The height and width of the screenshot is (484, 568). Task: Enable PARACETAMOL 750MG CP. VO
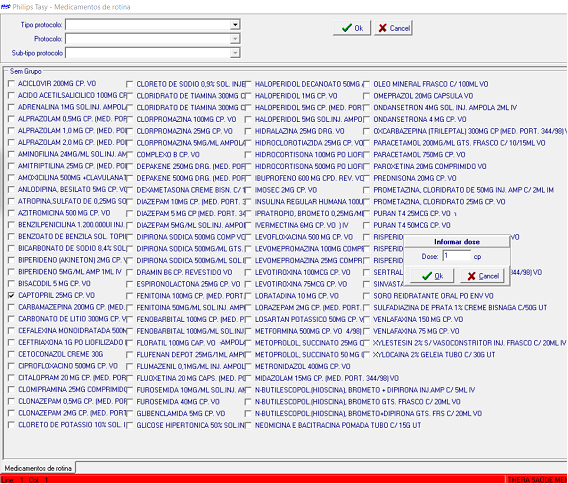(367, 155)
